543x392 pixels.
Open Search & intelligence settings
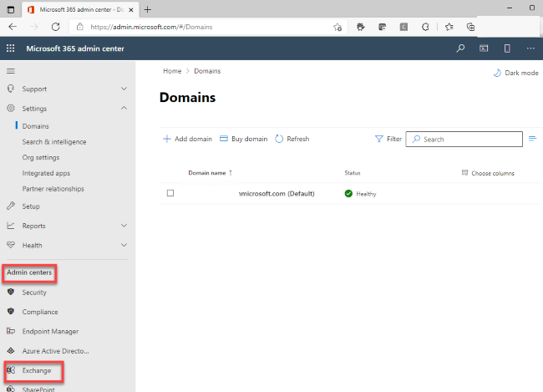54,142
